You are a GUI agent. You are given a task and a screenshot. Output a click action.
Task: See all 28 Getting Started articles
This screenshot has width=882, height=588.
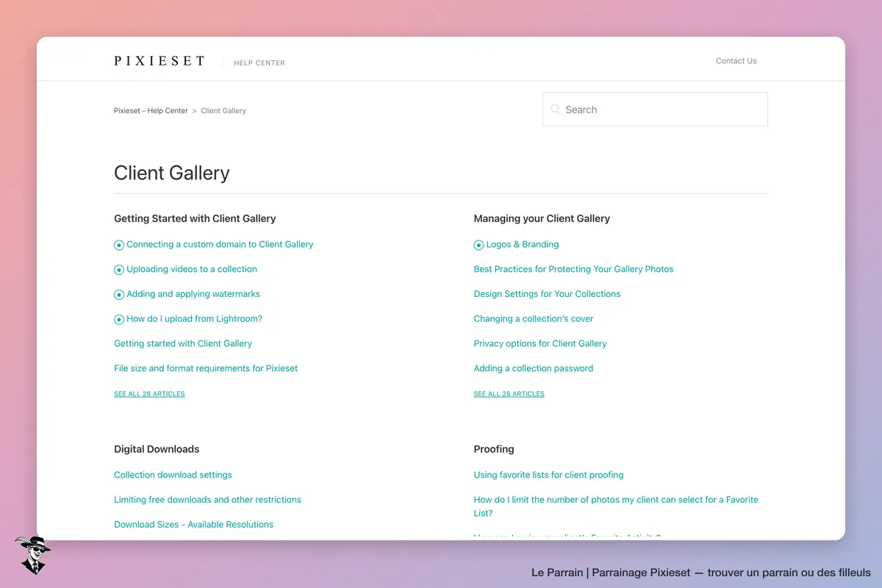pos(149,394)
